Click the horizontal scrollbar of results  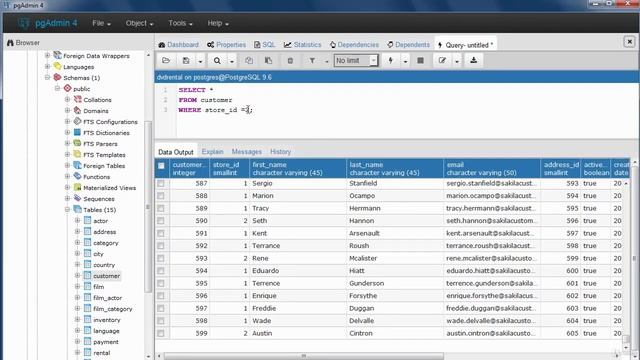pyautogui.click(x=304, y=356)
